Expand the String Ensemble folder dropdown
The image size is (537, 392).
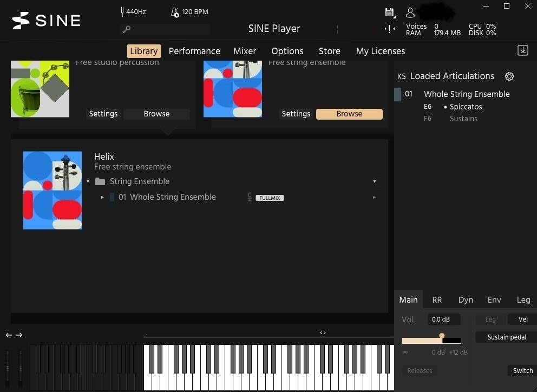click(x=375, y=181)
